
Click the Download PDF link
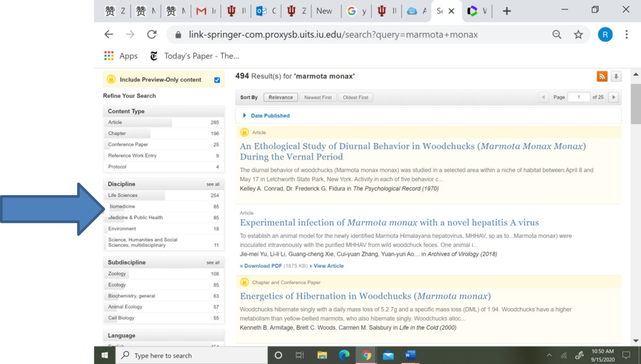point(261,266)
